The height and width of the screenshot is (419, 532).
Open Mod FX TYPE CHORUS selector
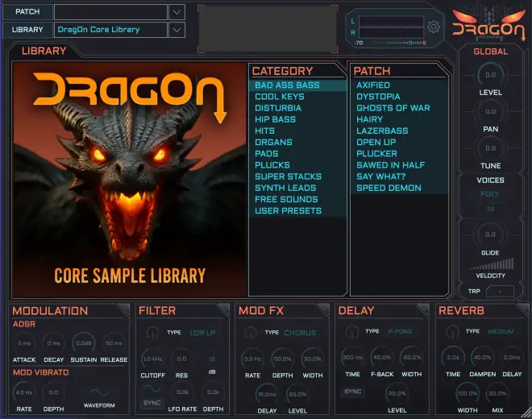pos(300,333)
